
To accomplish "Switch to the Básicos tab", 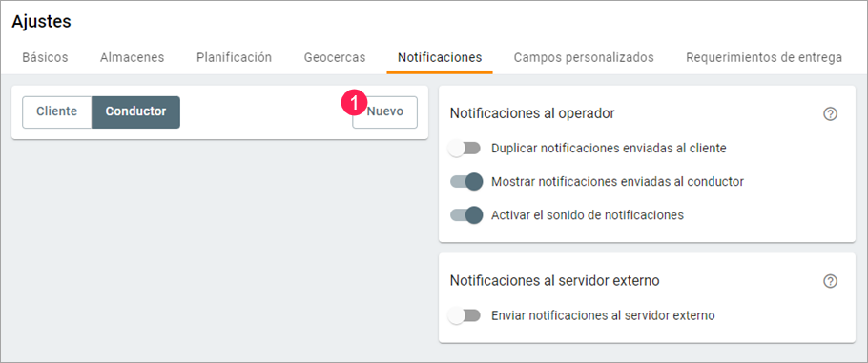I will [x=45, y=57].
